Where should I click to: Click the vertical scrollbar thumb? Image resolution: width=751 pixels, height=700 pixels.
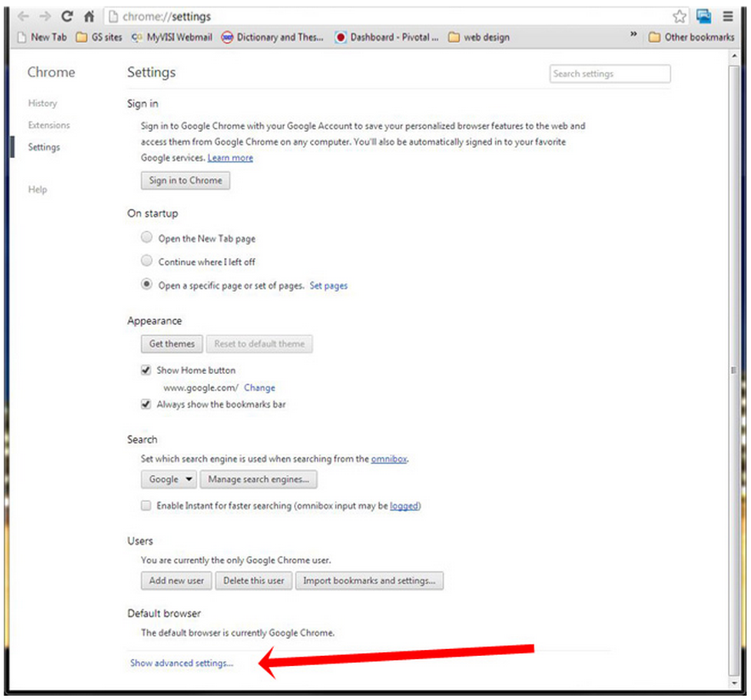point(734,369)
